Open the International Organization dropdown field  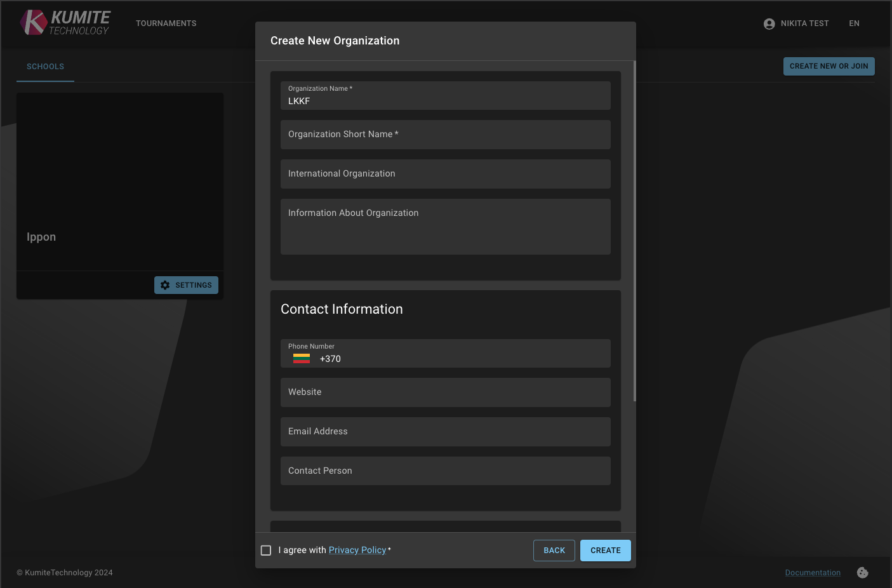(445, 174)
